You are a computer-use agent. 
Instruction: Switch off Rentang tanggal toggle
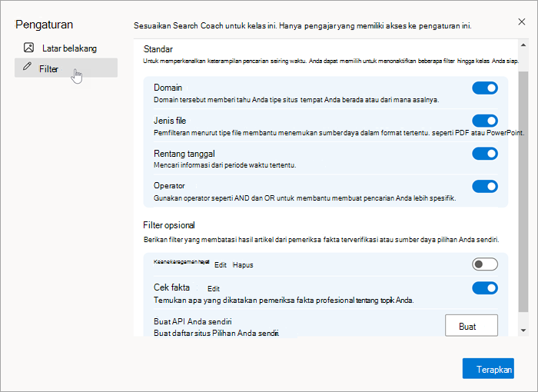coord(485,154)
